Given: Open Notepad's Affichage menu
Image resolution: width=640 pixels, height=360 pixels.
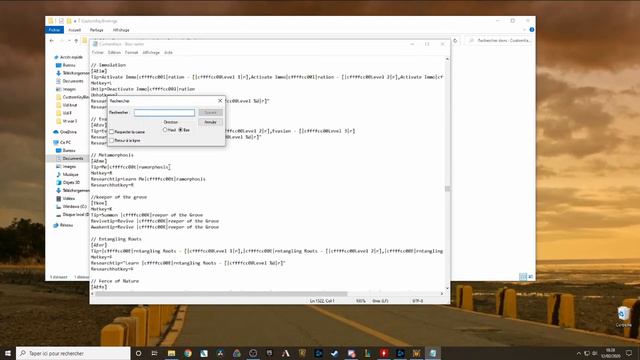Looking at the screenshot, I should 151,52.
